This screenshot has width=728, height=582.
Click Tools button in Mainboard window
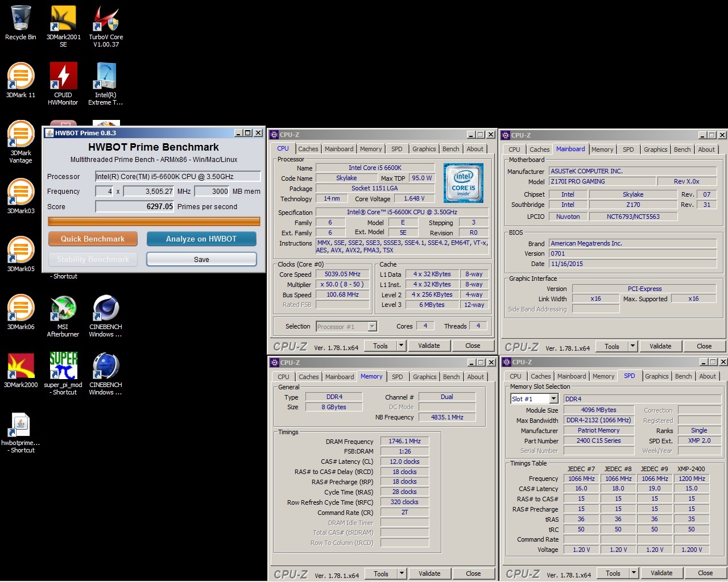click(612, 346)
